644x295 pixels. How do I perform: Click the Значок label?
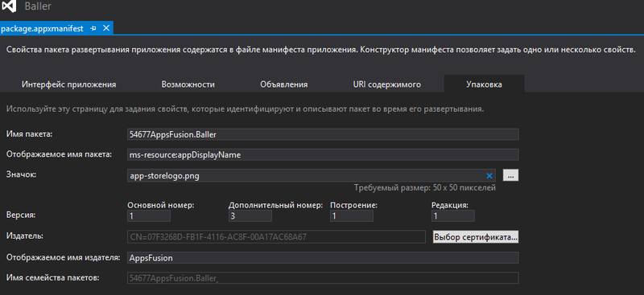coord(22,174)
